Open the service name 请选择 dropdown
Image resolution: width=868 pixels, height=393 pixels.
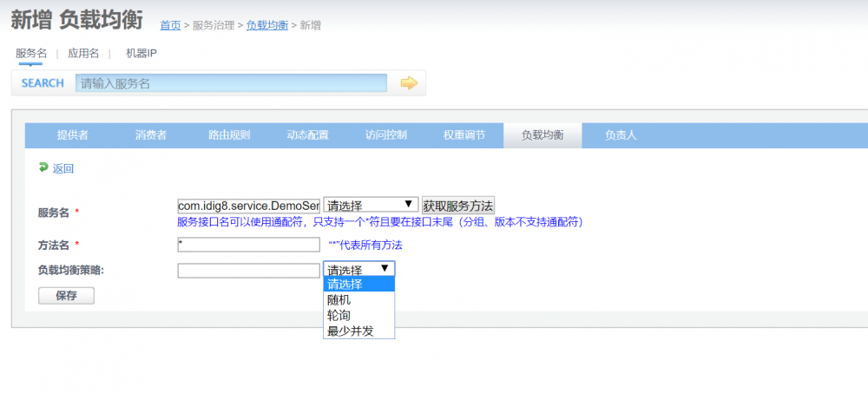(371, 206)
